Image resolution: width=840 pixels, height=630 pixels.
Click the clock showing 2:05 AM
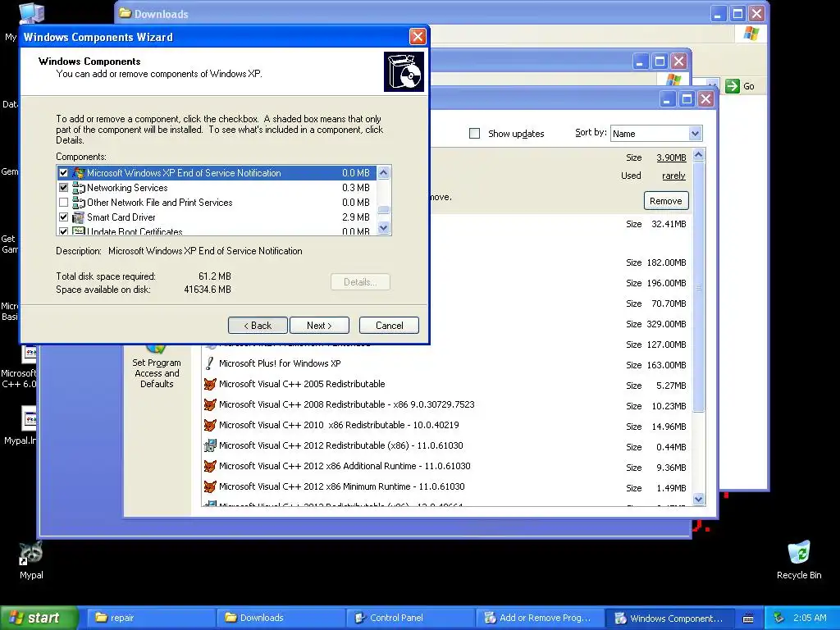(810, 619)
